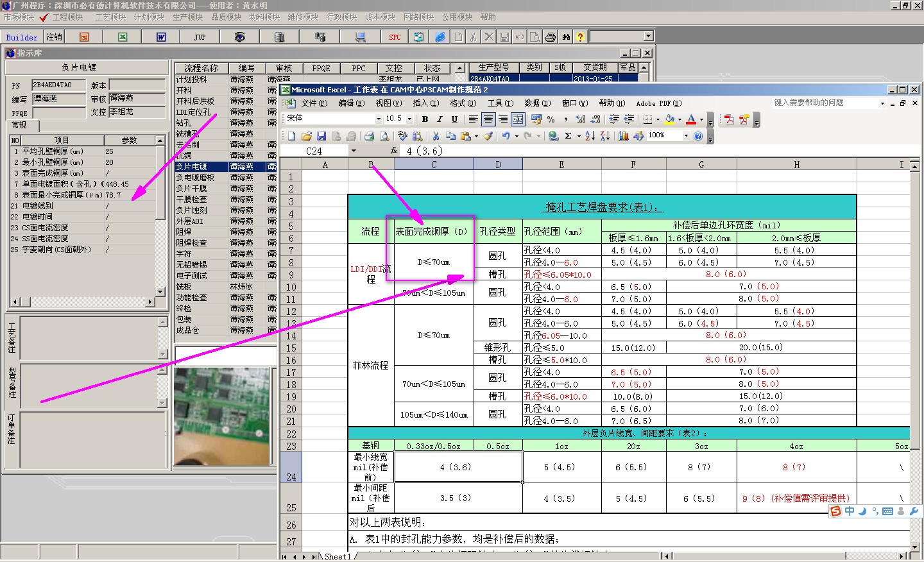Viewport: 924px width, 562px height.
Task: Apply yellow Fill Color bucket swatch
Action: point(669,119)
